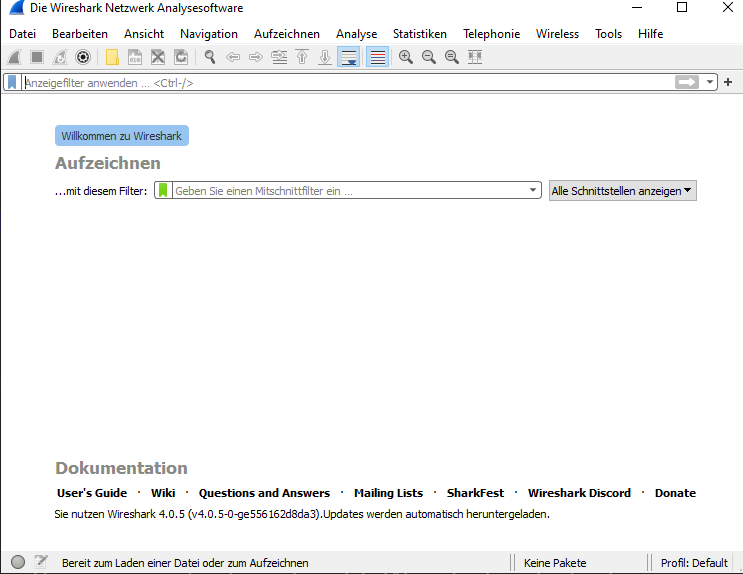Jump to first packet icon
The height and width of the screenshot is (574, 743).
click(302, 57)
